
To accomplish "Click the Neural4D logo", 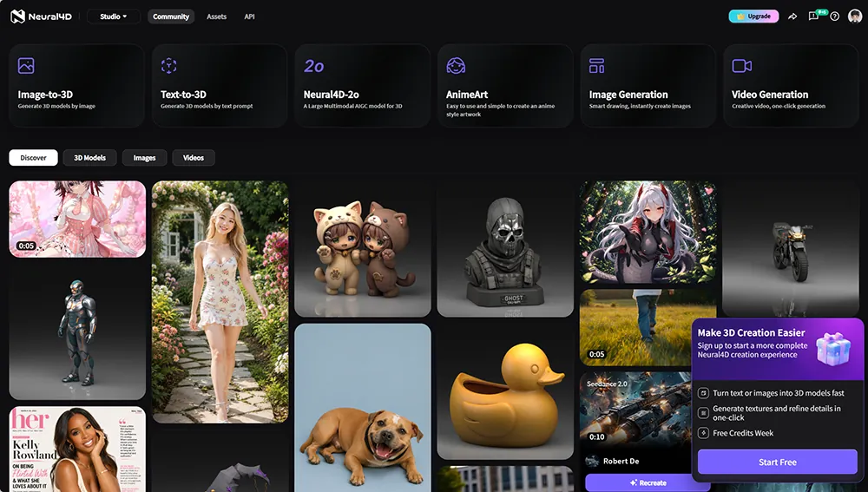I will coord(41,16).
